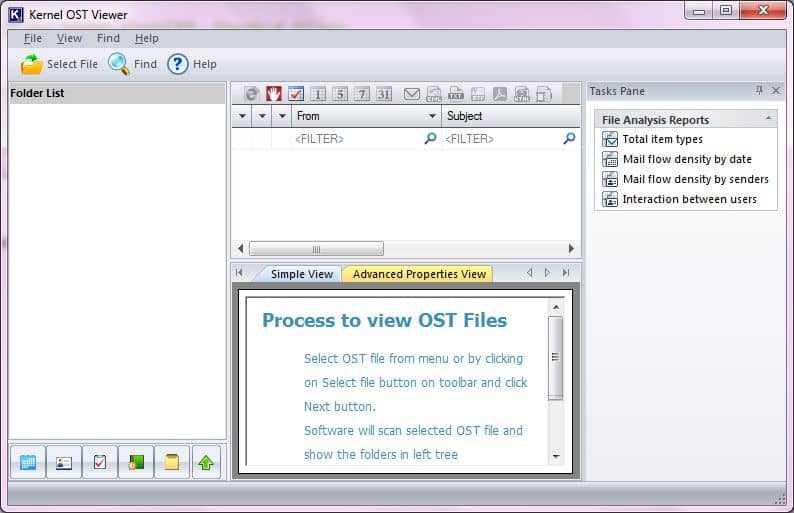Click the search icon in Subject filter

tap(569, 138)
